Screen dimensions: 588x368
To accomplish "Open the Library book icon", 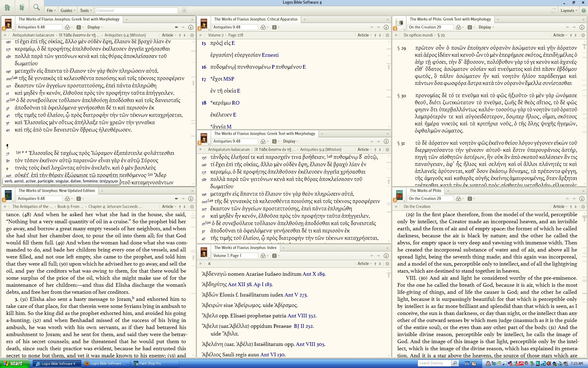I will (x=22, y=7).
